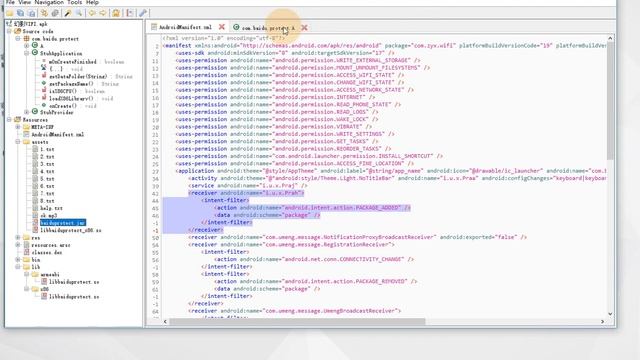Viewport: 640px width, 360px height.
Task: Collapse the lib folder node
Action: [x=18, y=267]
